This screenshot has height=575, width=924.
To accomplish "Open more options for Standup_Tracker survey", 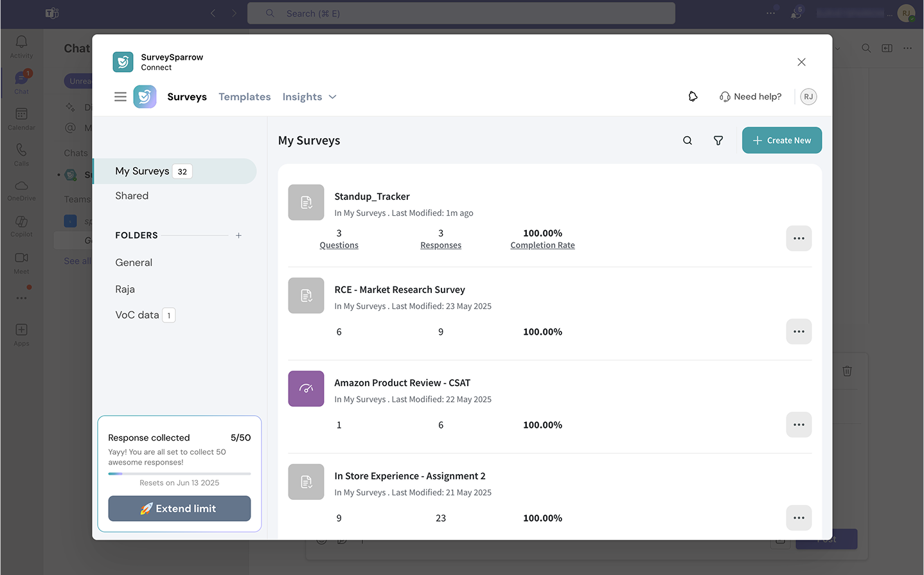I will coord(799,238).
